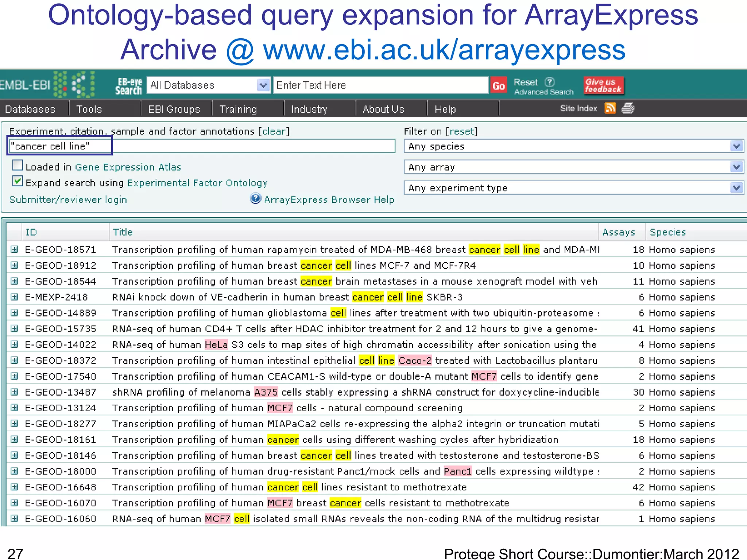Open ArrayExpress Browser Help link
747x560 pixels.
pos(329,200)
